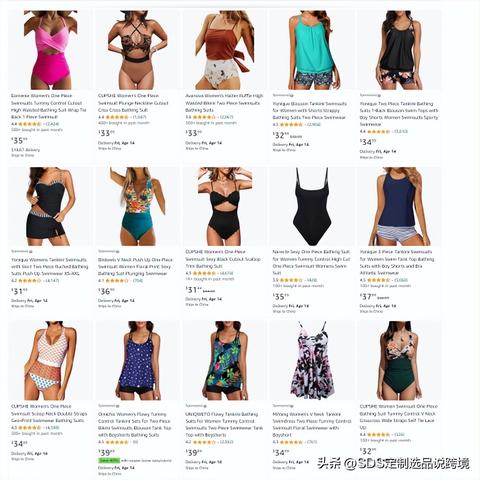Screen dimensions: 480x480
Task: Click the $36 price of floral V-neck swimsuit
Action: pos(106,291)
